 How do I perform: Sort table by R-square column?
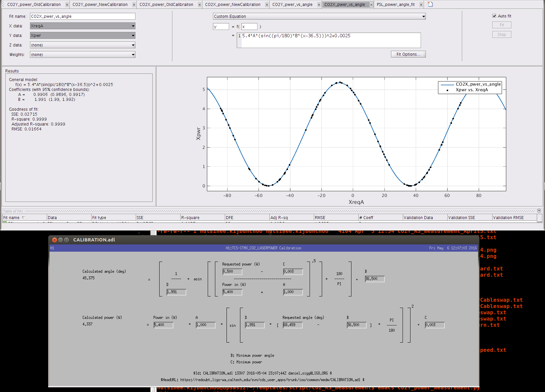[202, 217]
